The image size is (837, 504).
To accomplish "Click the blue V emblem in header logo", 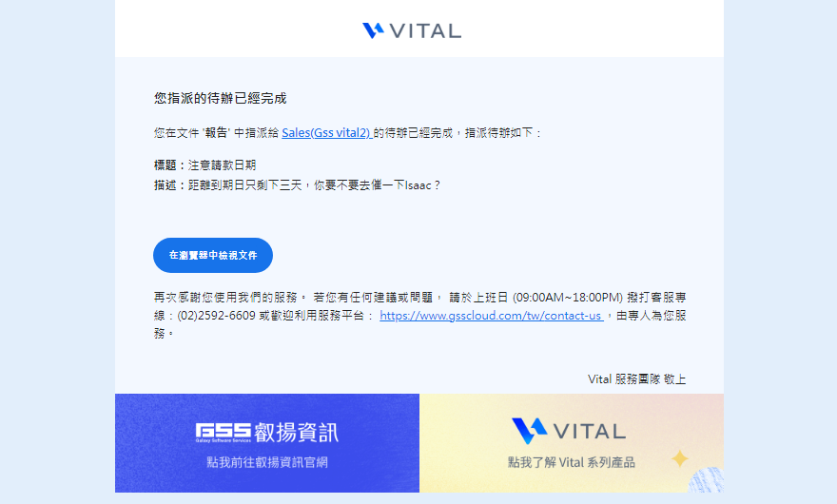I will 373,30.
